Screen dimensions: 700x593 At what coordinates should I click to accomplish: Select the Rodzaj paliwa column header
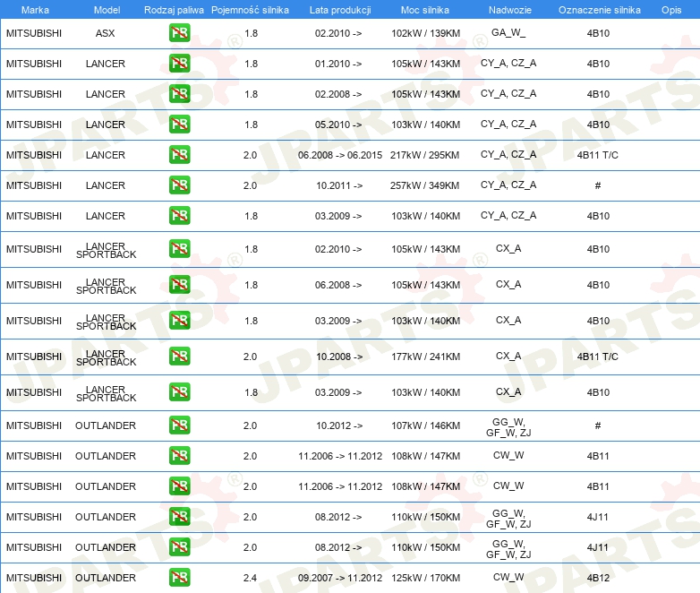pyautogui.click(x=174, y=9)
